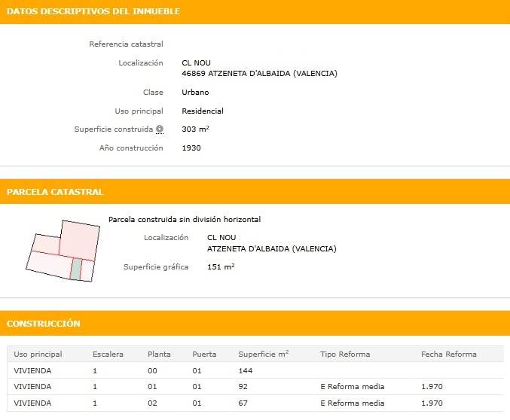This screenshot has height=420, width=510.
Task: Sort by Superficie m² column header
Action: (263, 354)
